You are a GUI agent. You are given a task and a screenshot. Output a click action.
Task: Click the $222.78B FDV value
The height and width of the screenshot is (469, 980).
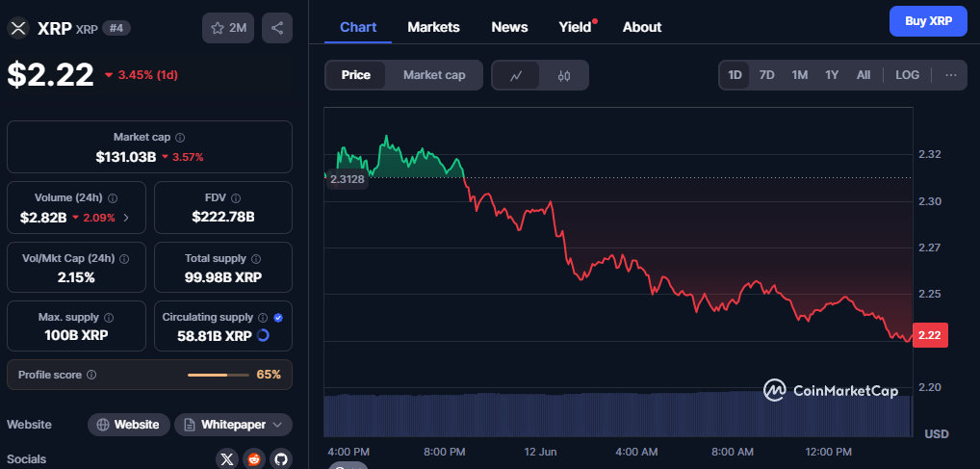[x=223, y=217]
